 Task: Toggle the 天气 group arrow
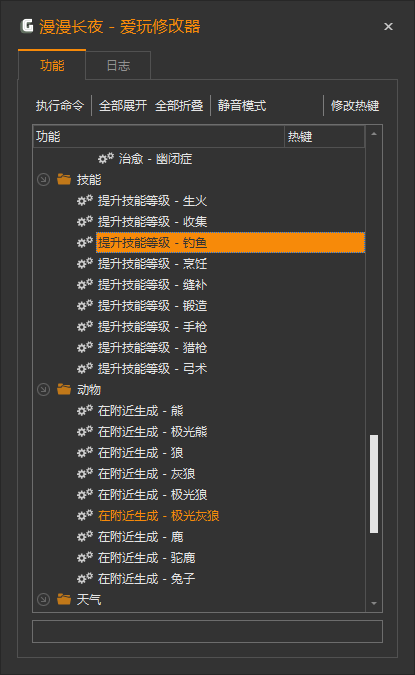click(43, 599)
